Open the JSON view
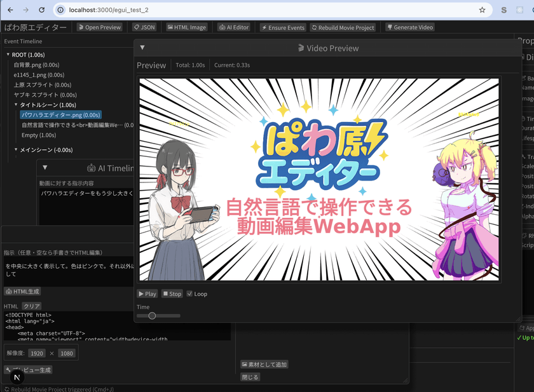The height and width of the screenshot is (392, 534). point(144,27)
